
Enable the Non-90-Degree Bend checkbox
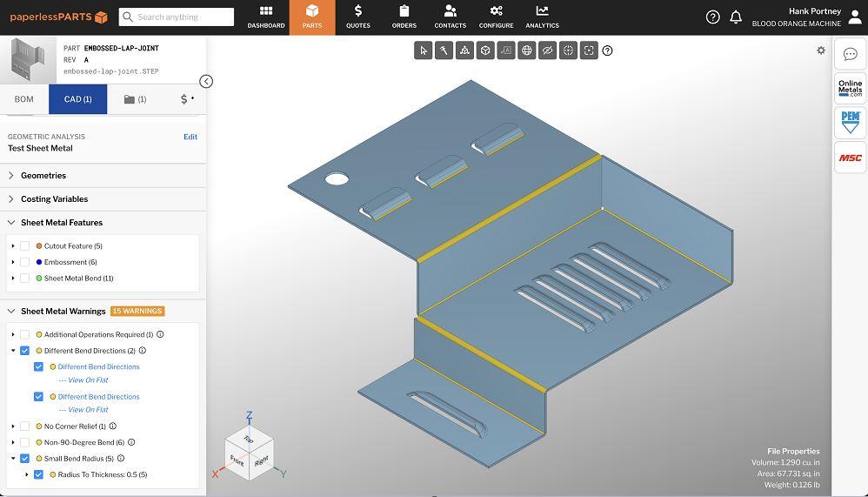[x=25, y=442]
